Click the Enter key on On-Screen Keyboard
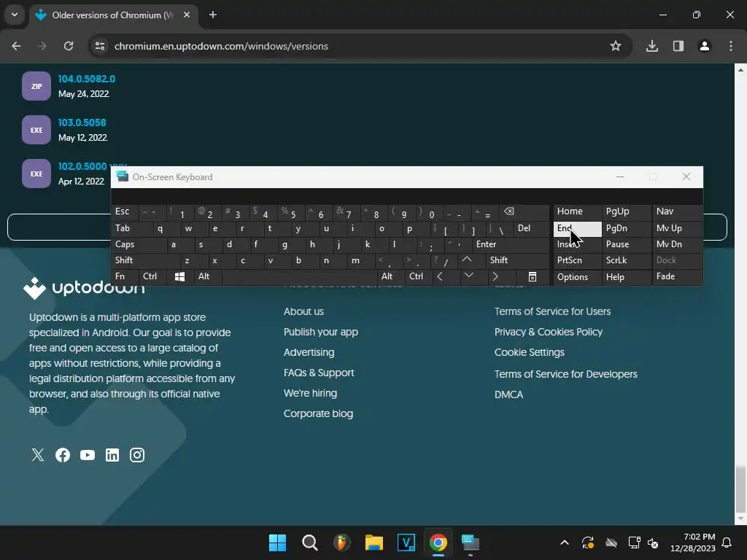 point(510,244)
